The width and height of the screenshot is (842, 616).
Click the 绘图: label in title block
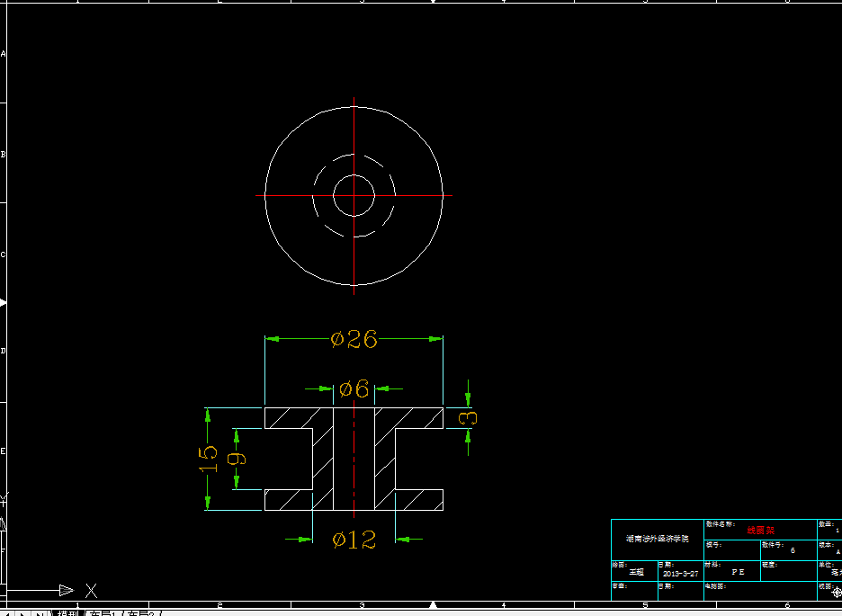[619, 565]
